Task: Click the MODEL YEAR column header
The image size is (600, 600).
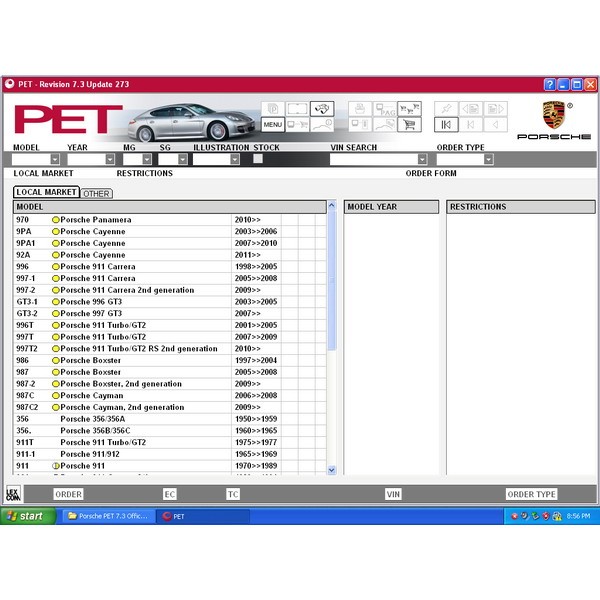Action: 391,207
